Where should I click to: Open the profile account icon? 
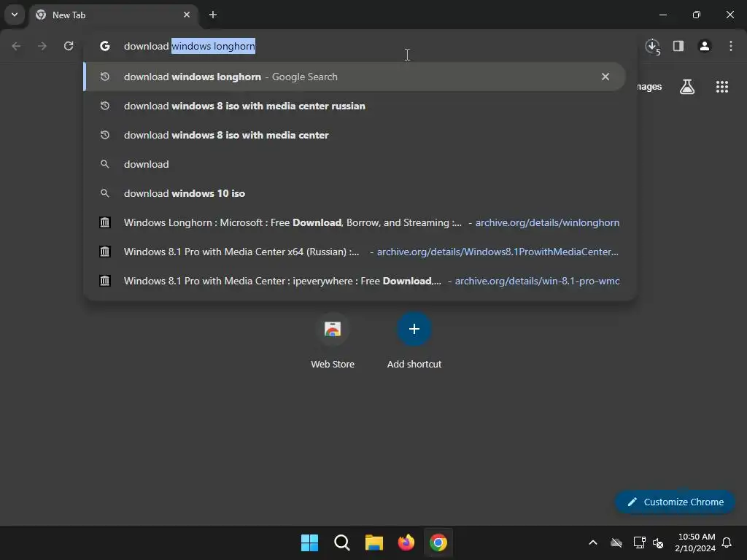pyautogui.click(x=705, y=46)
